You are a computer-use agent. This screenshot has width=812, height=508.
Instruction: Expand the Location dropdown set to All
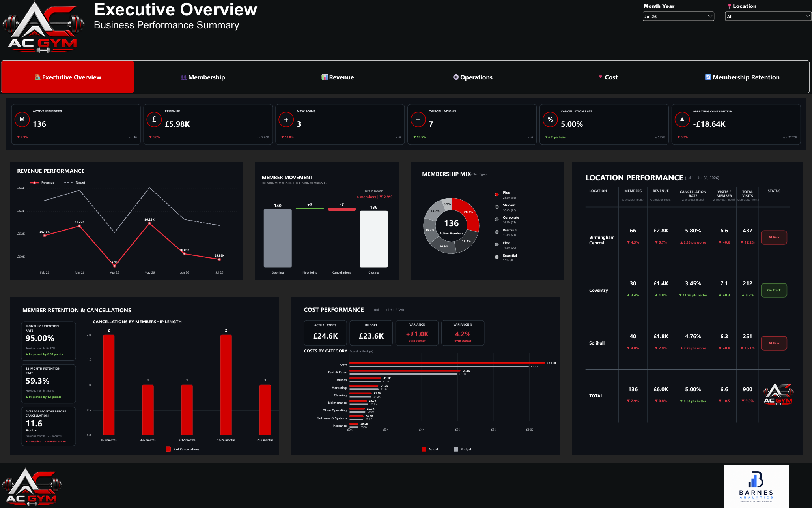(768, 17)
